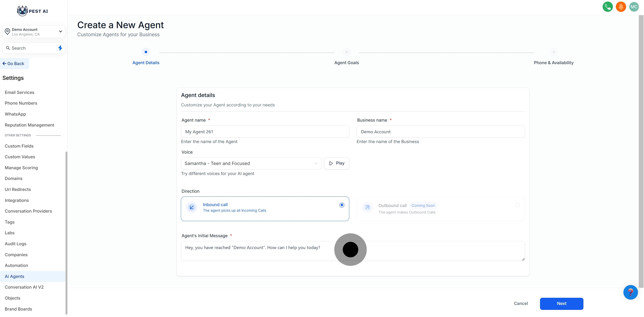Click the Inbound call arrow icon
The width and height of the screenshot is (644, 317).
[x=192, y=207]
